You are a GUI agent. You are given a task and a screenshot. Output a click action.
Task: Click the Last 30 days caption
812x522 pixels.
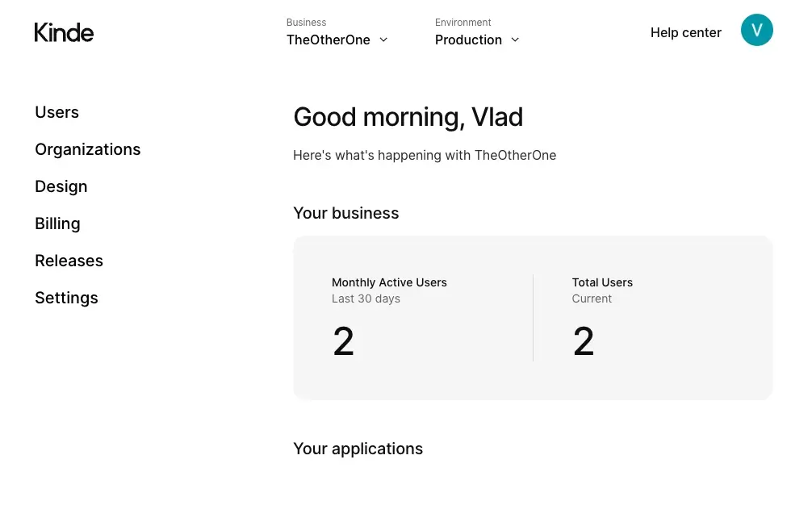point(366,299)
